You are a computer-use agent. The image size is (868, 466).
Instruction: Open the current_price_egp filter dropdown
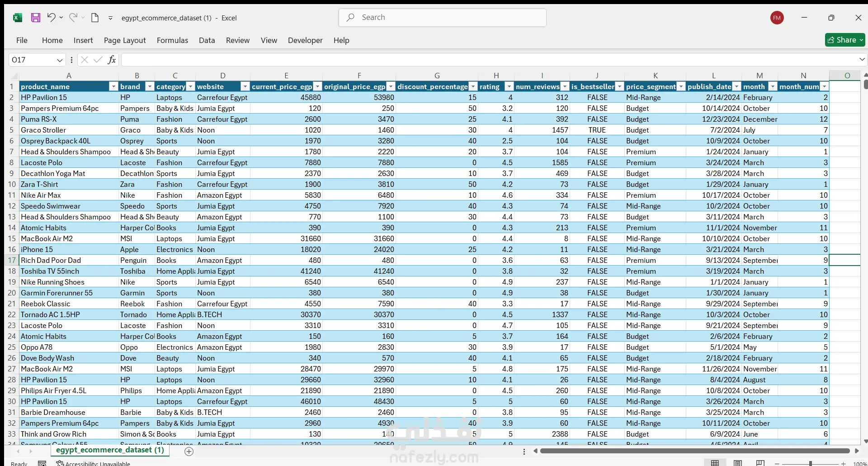pos(317,86)
